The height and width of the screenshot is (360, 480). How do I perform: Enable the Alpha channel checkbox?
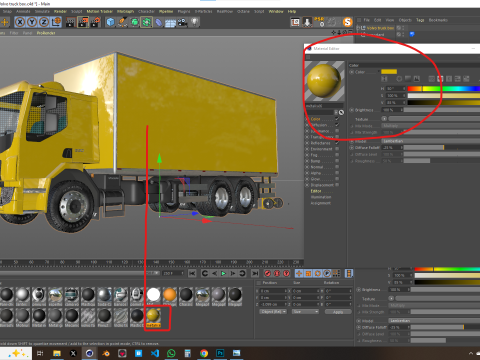coord(337,173)
